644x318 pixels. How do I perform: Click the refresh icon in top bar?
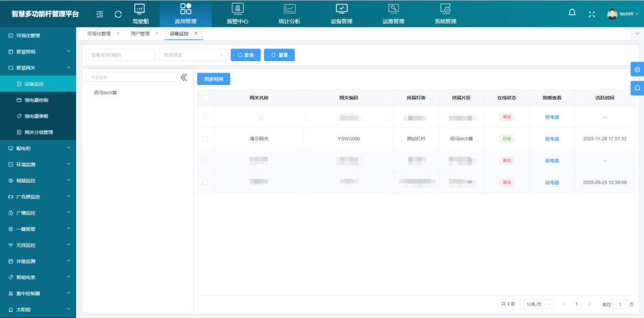coord(118,14)
